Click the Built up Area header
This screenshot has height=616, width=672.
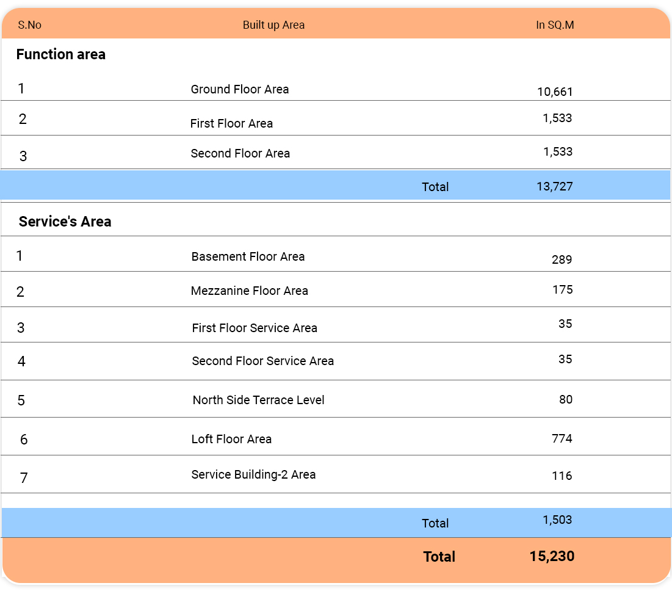(273, 25)
